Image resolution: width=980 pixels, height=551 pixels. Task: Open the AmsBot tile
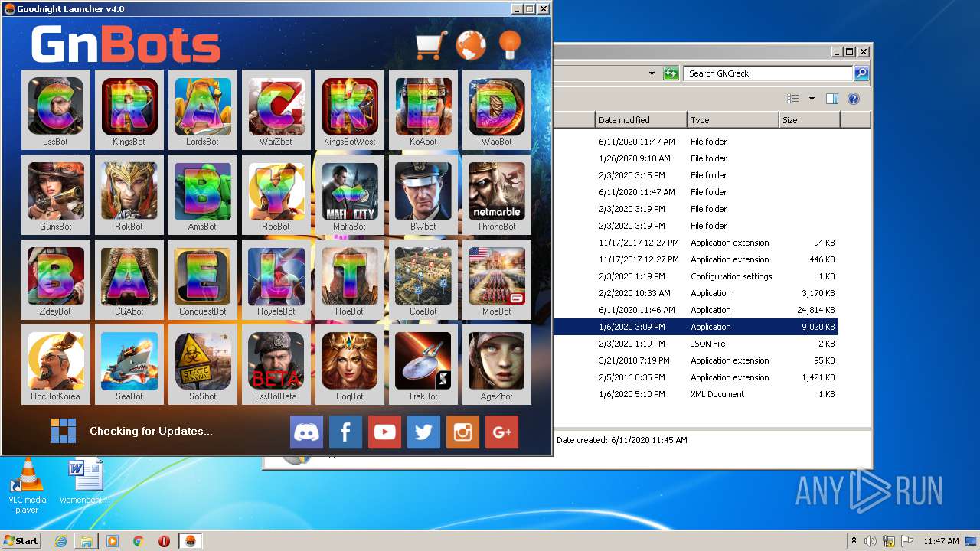(x=203, y=194)
